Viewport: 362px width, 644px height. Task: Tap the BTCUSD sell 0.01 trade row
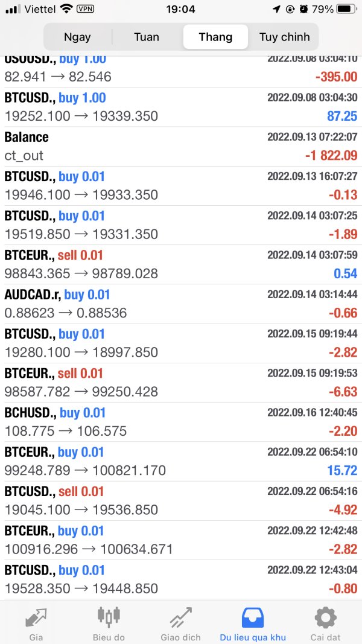click(x=181, y=500)
